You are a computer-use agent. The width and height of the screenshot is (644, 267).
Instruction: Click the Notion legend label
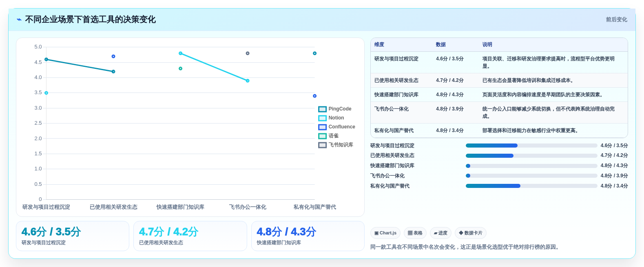pos(336,118)
